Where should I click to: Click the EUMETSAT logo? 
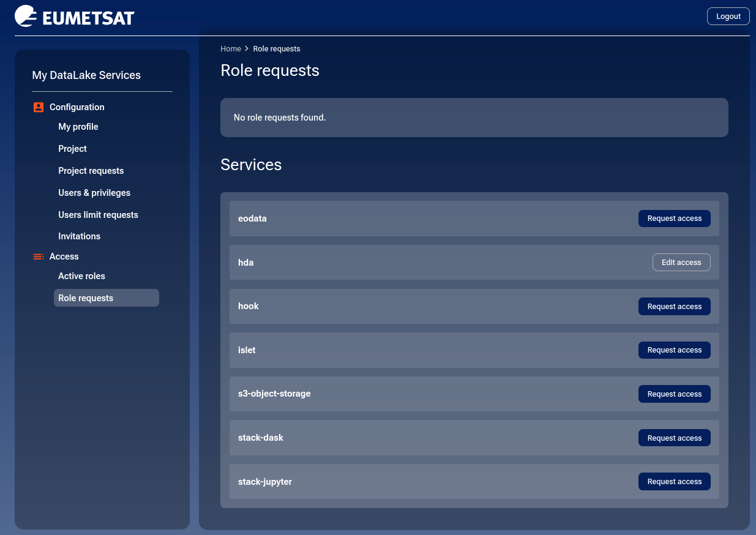pos(74,17)
